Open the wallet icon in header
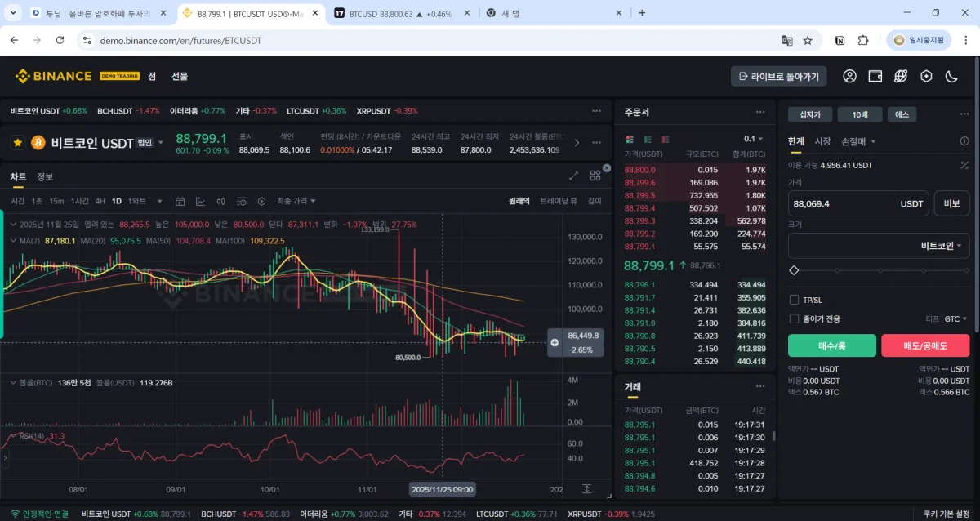This screenshot has width=980, height=521. coord(875,76)
